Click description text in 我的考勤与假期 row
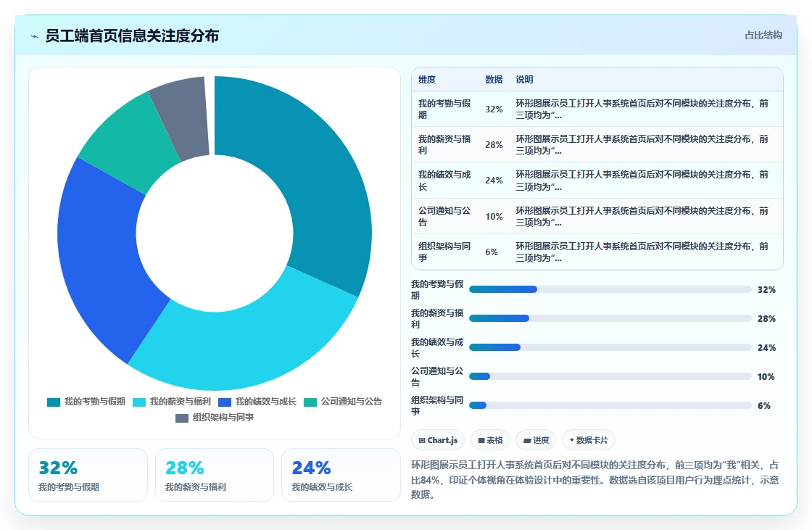This screenshot has height=530, width=812. (x=642, y=109)
